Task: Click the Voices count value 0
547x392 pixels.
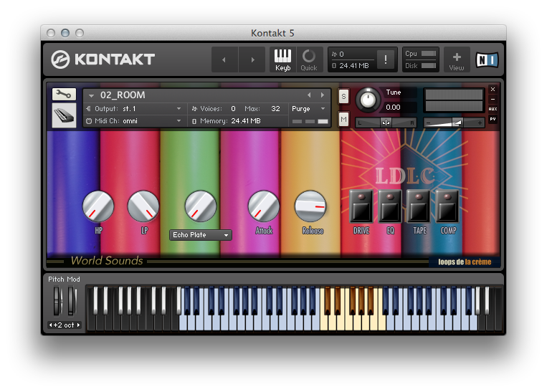Action: point(233,109)
